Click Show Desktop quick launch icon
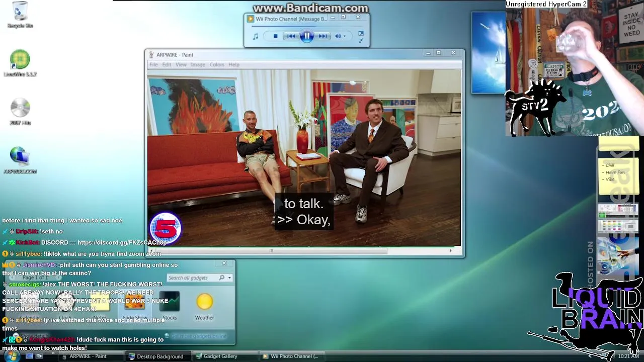Screen dimensions: 644x362 click(x=29, y=356)
